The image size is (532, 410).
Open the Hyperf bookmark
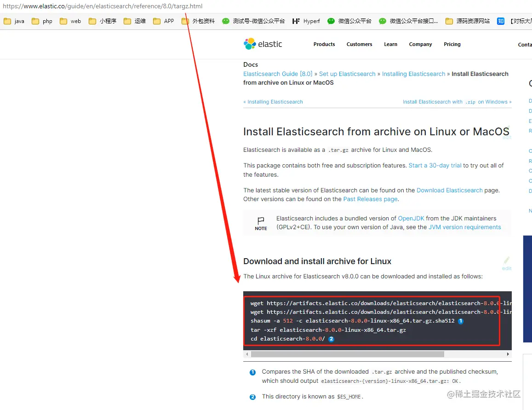[x=306, y=21]
